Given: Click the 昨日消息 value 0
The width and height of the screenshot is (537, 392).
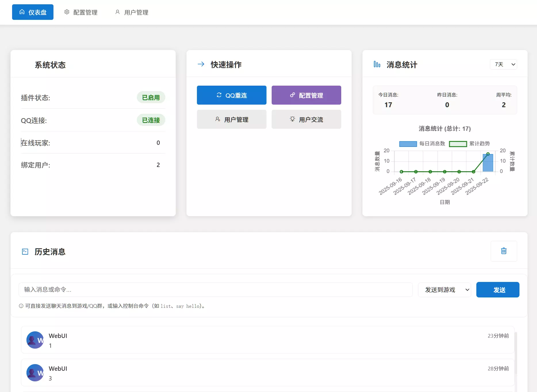Looking at the screenshot, I should point(447,105).
